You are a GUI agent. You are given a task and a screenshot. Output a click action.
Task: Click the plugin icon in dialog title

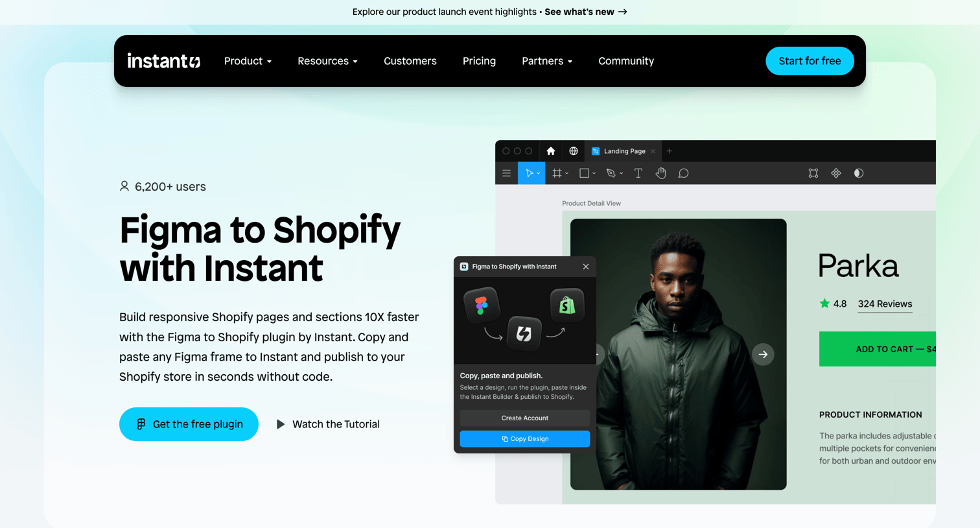(464, 267)
